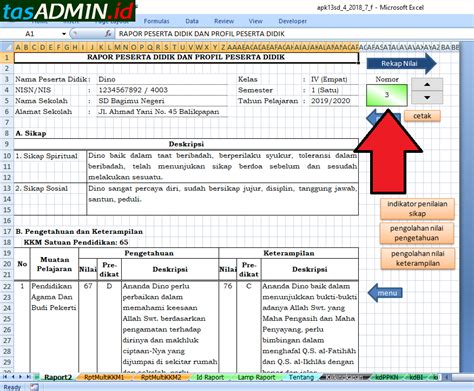Select row header 22

point(7,286)
